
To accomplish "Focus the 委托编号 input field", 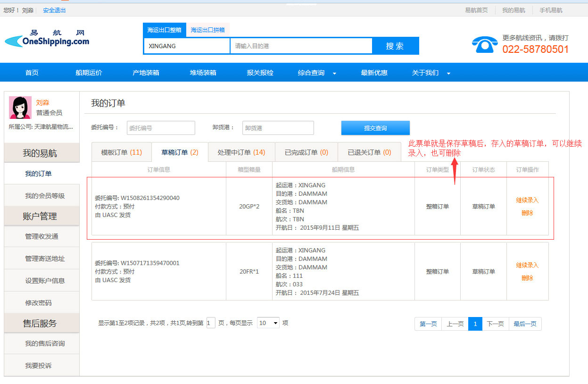I will coord(161,128).
